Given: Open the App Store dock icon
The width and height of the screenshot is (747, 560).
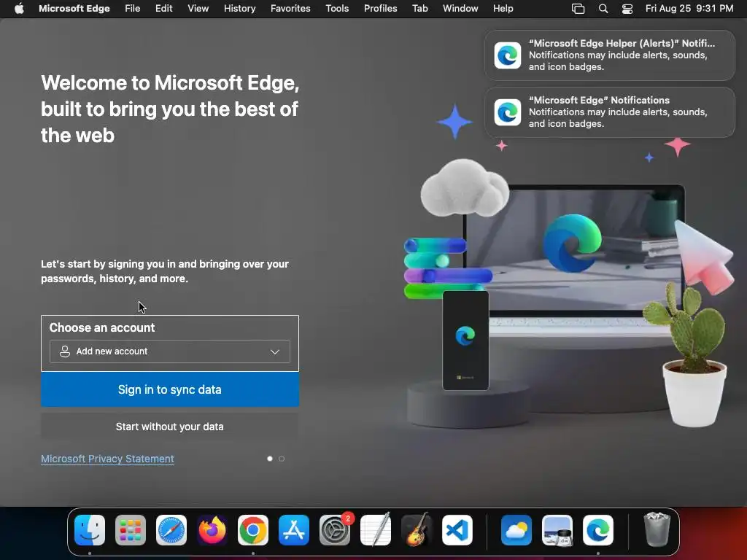Looking at the screenshot, I should point(294,530).
